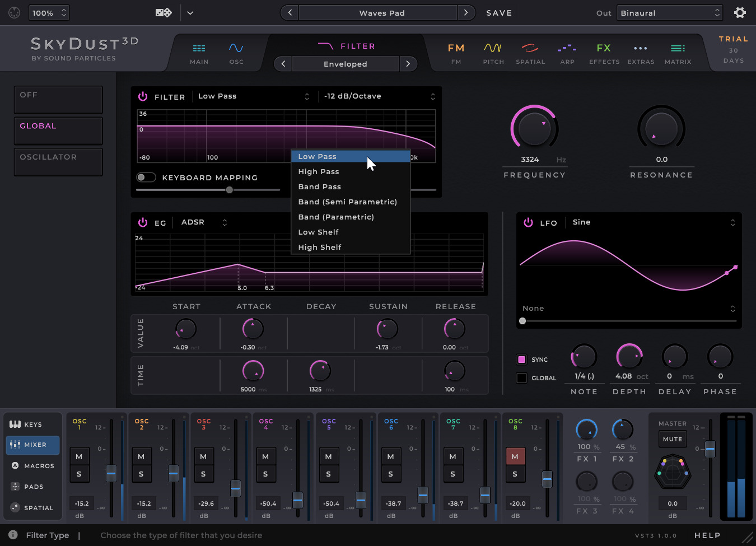Screen dimensions: 756x546
Task: Choose Band Pass from filter type list
Action: [351, 186]
